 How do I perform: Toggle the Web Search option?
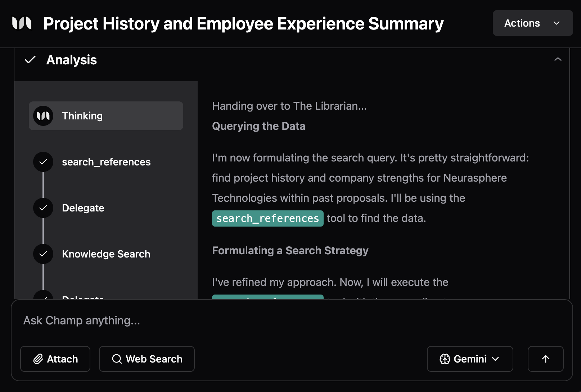(x=147, y=359)
